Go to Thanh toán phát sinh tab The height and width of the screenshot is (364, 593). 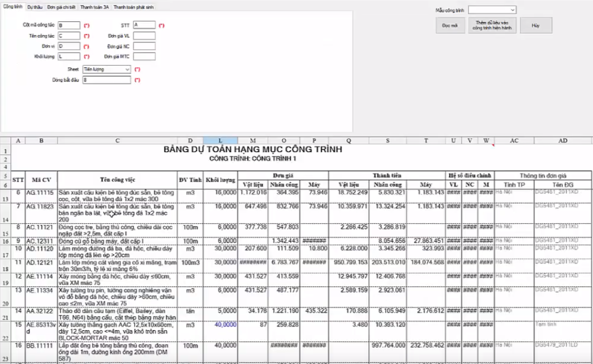click(x=134, y=7)
